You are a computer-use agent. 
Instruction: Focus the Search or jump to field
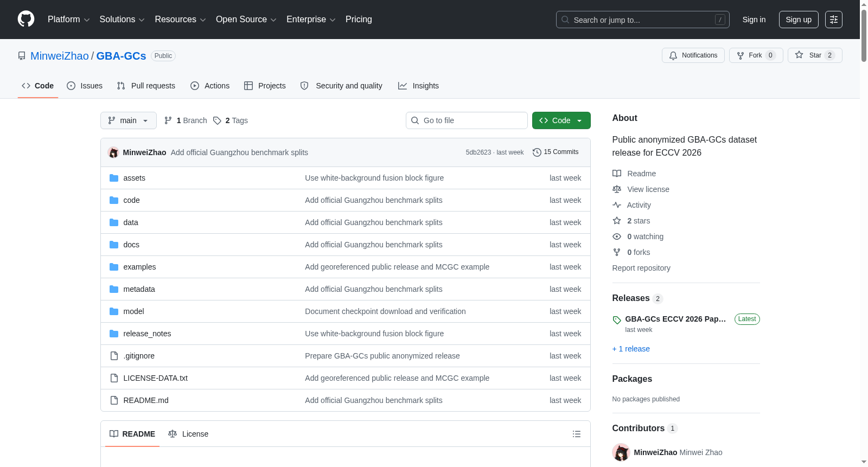coord(642,20)
